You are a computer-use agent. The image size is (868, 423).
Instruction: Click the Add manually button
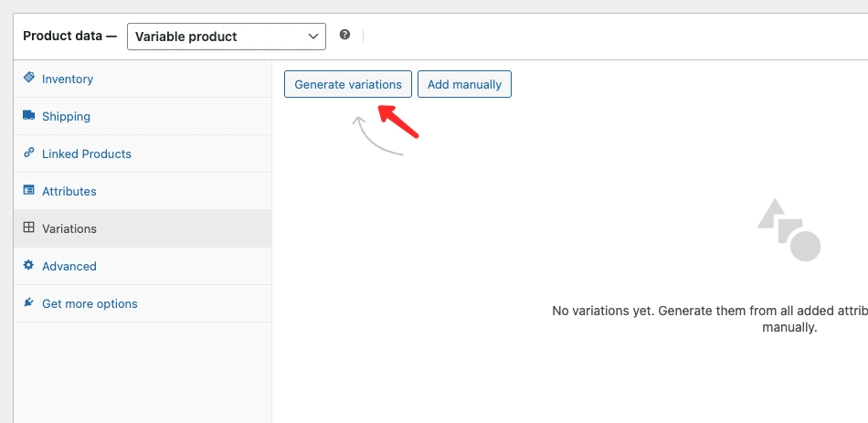[464, 84]
